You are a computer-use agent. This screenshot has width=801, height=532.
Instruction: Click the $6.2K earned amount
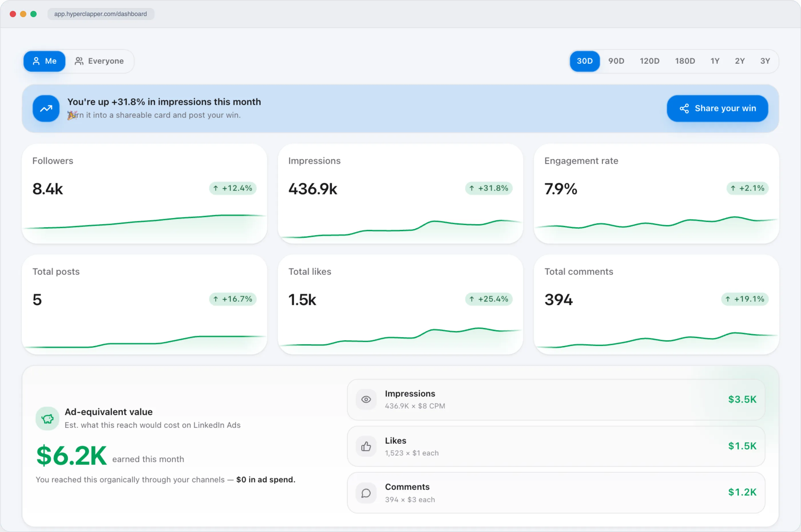pos(72,456)
